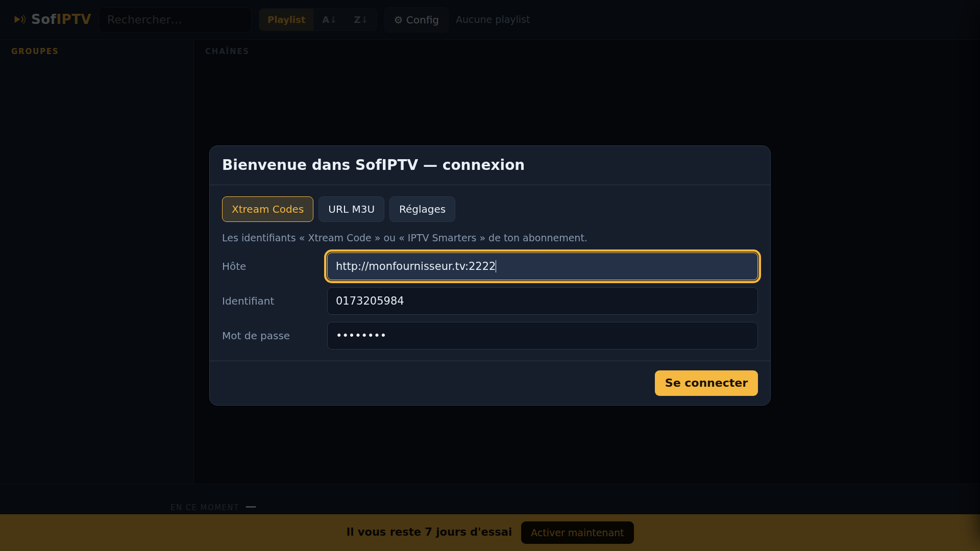The width and height of the screenshot is (980, 551).
Task: Click the CHAÎNES panel heading
Action: click(227, 51)
